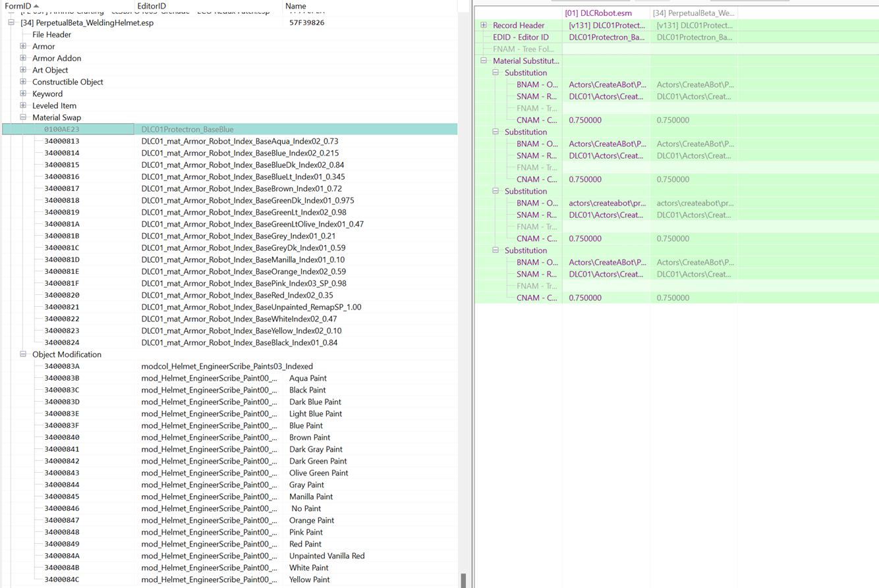
Task: Collapse the Material Swap group
Action: tap(23, 117)
